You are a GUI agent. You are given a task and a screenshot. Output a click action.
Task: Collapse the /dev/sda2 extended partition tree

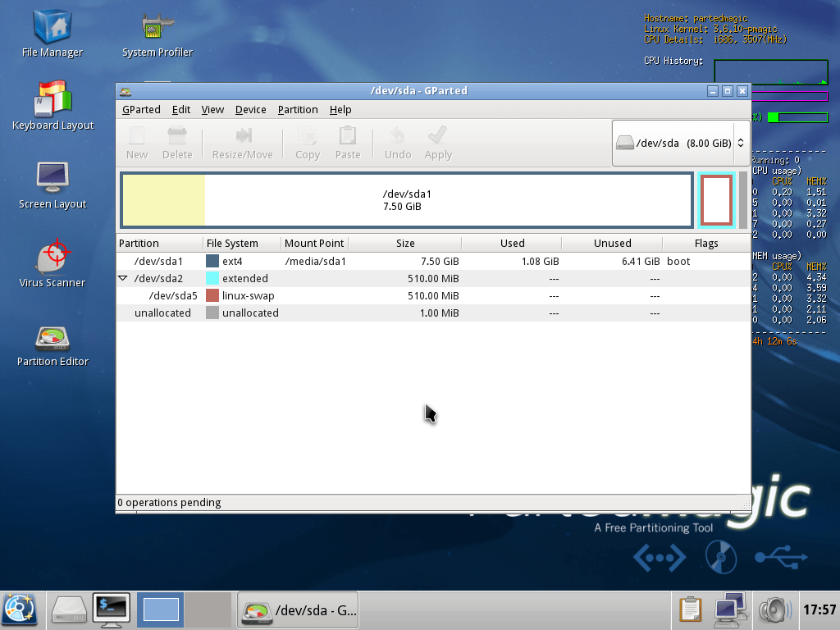[x=123, y=278]
